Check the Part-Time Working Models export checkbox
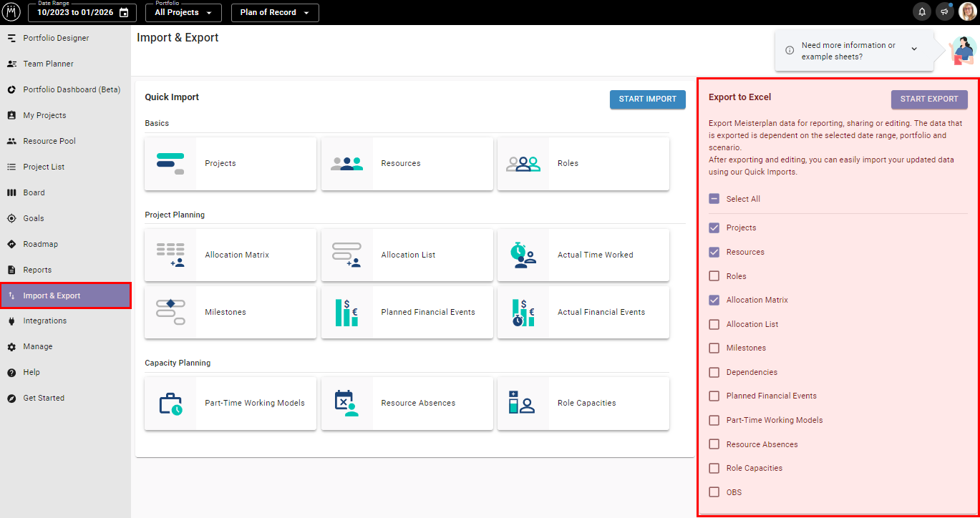Viewport: 980px width, 518px height. (x=714, y=420)
